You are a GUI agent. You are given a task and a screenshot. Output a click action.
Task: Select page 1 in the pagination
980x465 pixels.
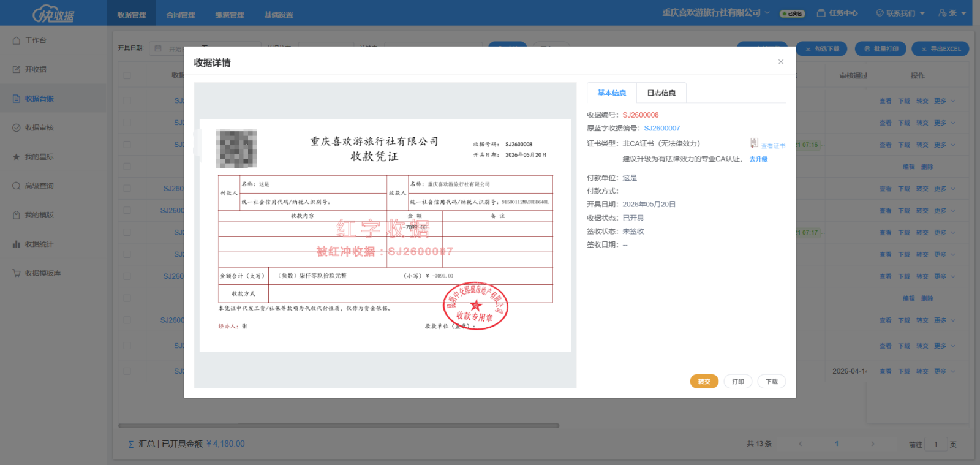tap(837, 444)
